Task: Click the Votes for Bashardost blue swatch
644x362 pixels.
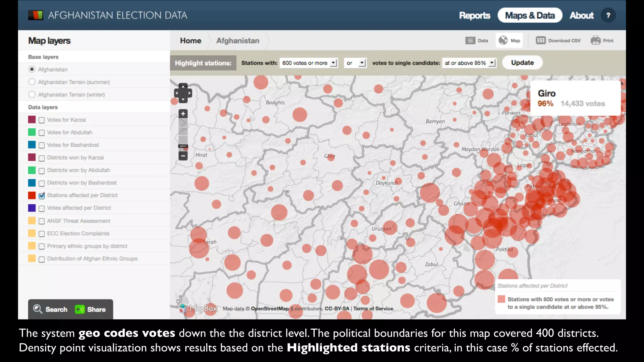Action: [x=32, y=145]
